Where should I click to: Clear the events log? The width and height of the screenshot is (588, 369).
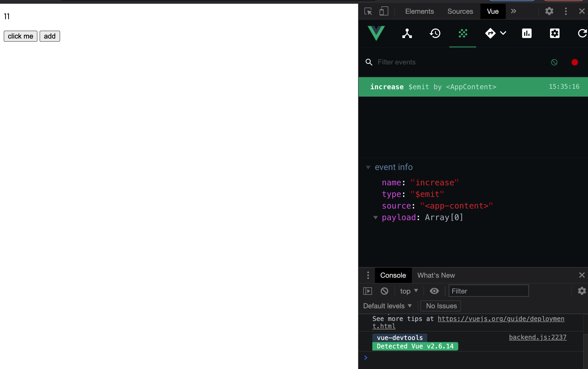(554, 62)
